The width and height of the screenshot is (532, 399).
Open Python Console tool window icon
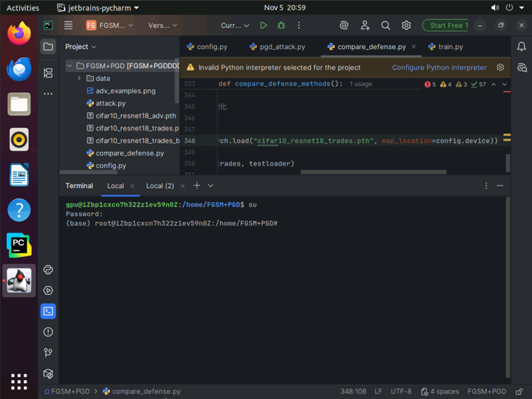(48, 269)
